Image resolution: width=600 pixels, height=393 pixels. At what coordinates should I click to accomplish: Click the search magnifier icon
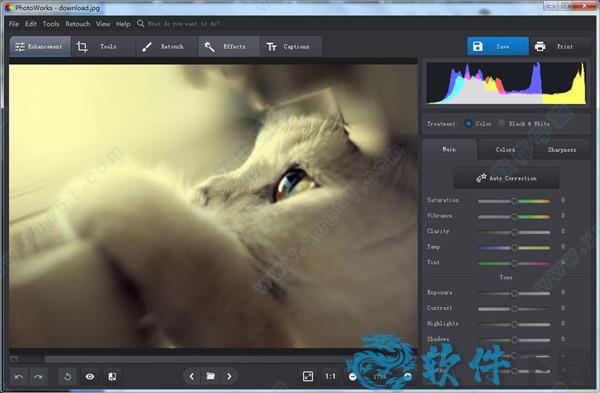[x=140, y=23]
